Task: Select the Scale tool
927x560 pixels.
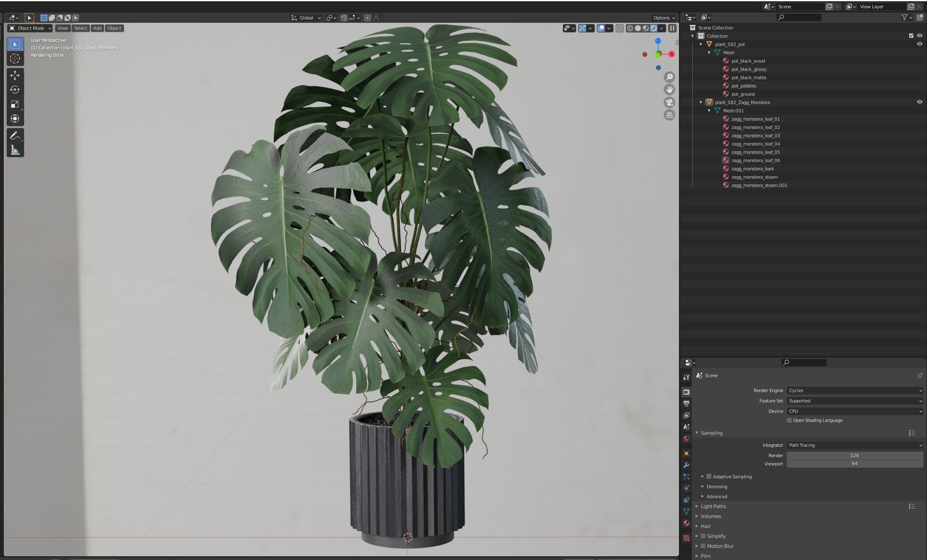Action: (15, 104)
